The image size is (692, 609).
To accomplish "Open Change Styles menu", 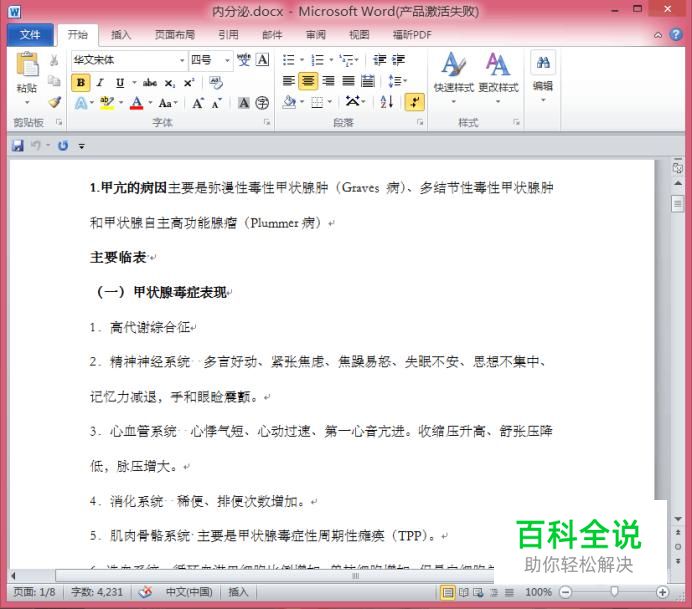I will click(x=498, y=77).
